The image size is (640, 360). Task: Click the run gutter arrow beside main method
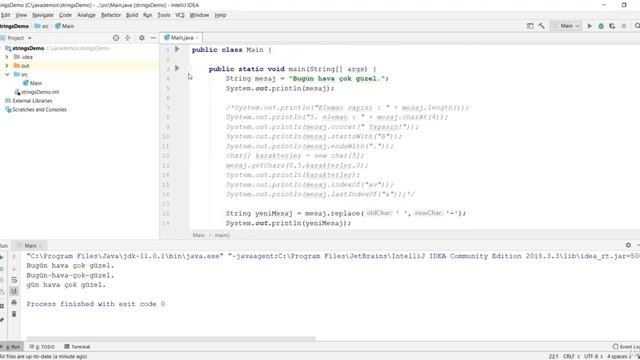pyautogui.click(x=177, y=68)
